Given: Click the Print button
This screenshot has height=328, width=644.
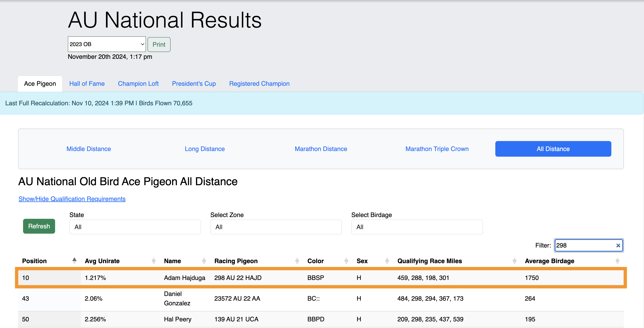Looking at the screenshot, I should 159,45.
